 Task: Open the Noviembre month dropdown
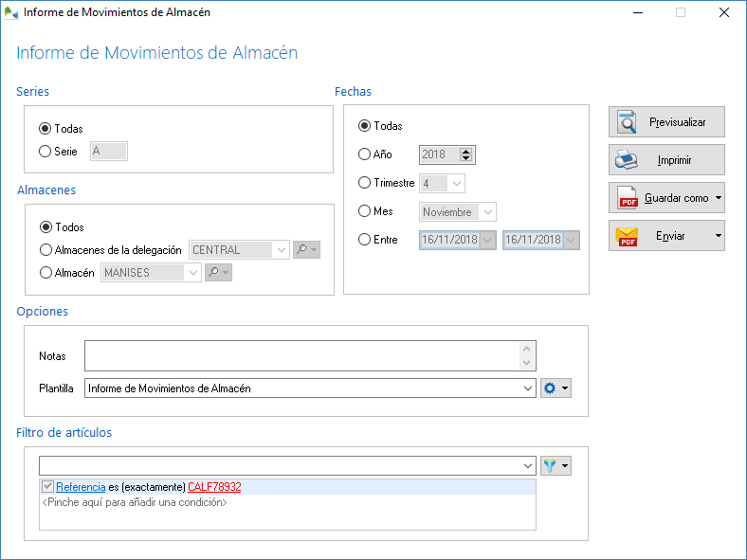point(488,212)
